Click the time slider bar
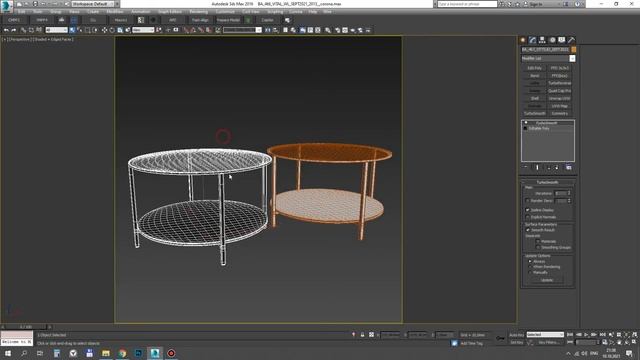Viewport: 640px width, 360px height. (26, 327)
